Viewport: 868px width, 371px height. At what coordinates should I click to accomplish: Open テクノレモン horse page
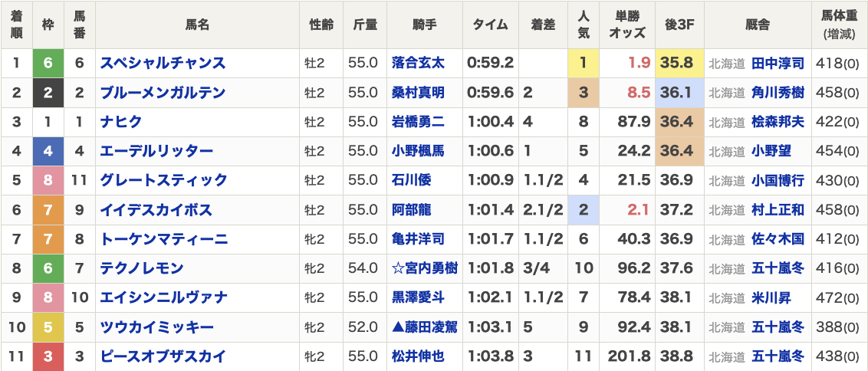pyautogui.click(x=142, y=268)
